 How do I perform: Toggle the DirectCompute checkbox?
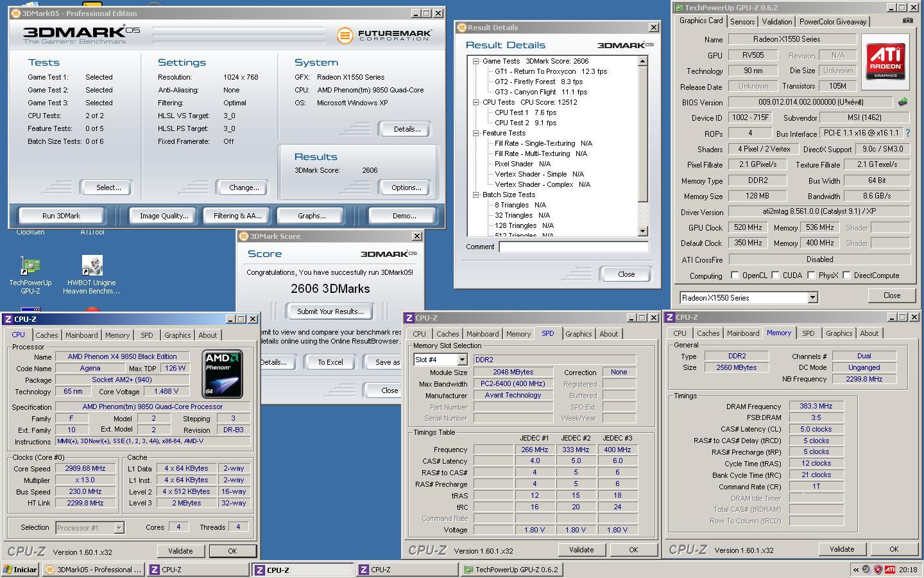pos(846,275)
